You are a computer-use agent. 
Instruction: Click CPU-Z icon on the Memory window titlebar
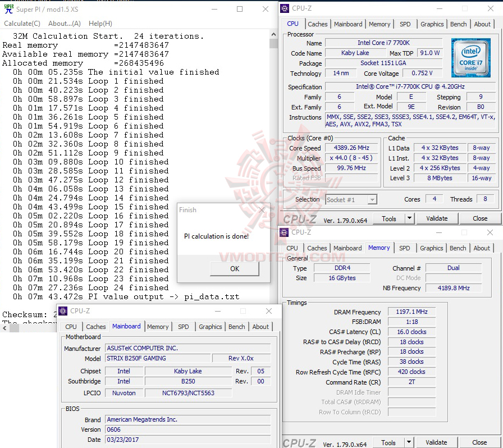pos(285,232)
